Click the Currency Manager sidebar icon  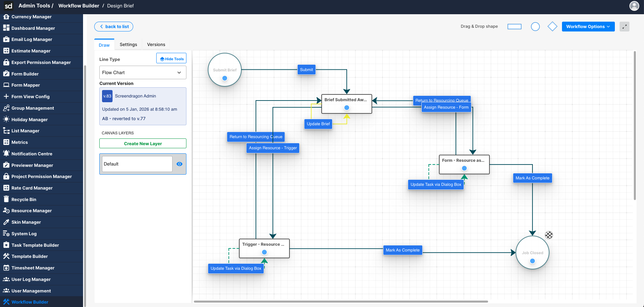6,17
